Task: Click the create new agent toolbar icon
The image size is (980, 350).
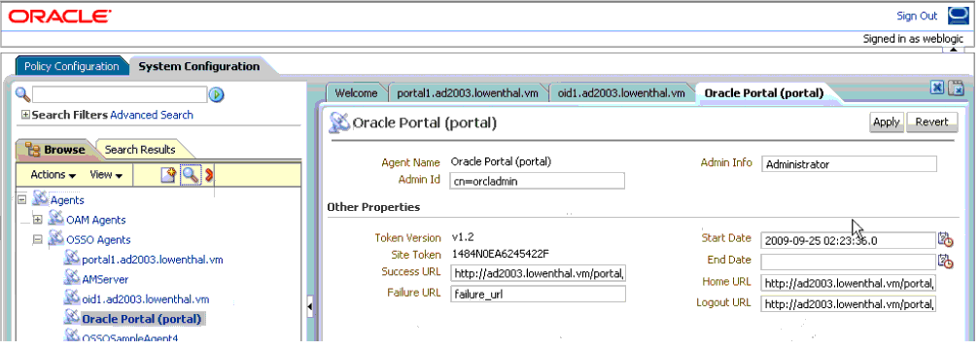Action: click(x=168, y=176)
